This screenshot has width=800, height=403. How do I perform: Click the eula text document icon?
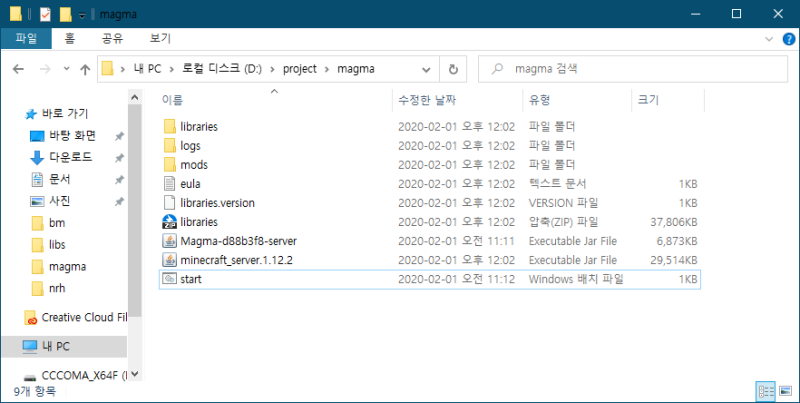coord(169,184)
